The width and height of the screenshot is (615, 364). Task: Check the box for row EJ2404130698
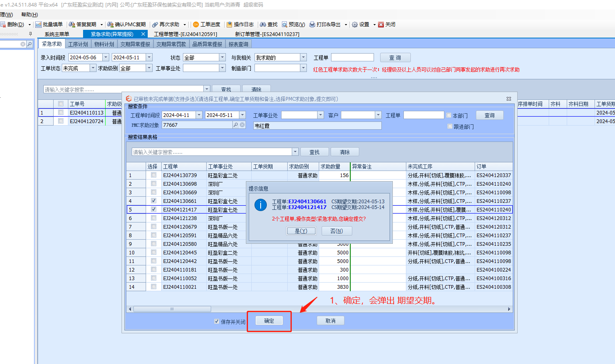coord(153,184)
